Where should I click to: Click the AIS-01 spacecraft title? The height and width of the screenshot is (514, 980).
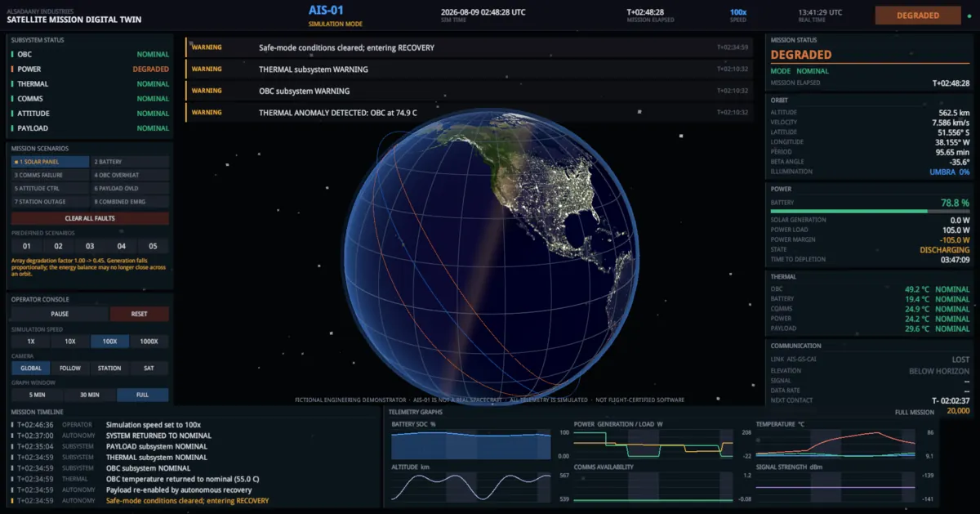(x=324, y=11)
